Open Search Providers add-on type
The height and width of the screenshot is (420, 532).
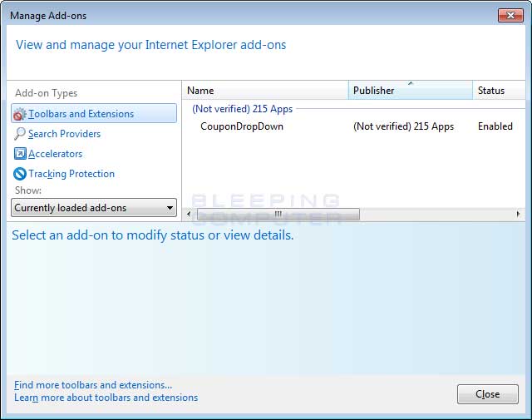click(x=65, y=134)
